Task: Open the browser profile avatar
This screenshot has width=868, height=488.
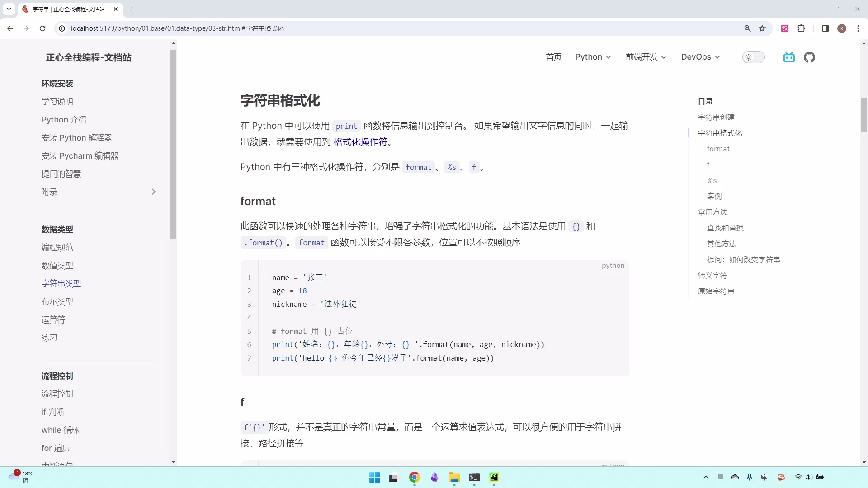Action: 842,28
